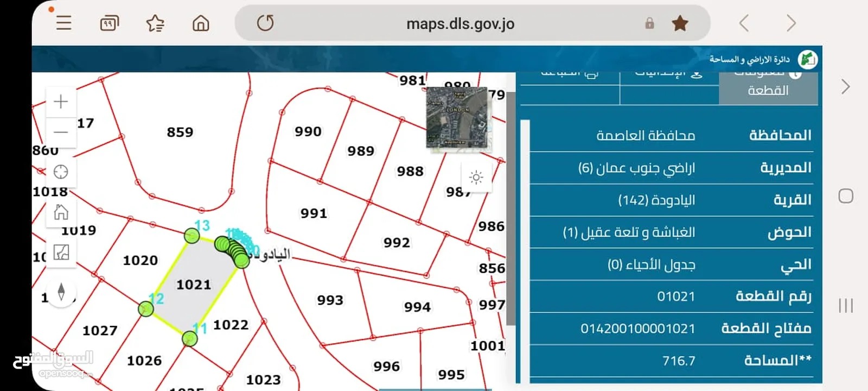Select parcel 990 on map
The height and width of the screenshot is (391, 868).
(x=308, y=131)
